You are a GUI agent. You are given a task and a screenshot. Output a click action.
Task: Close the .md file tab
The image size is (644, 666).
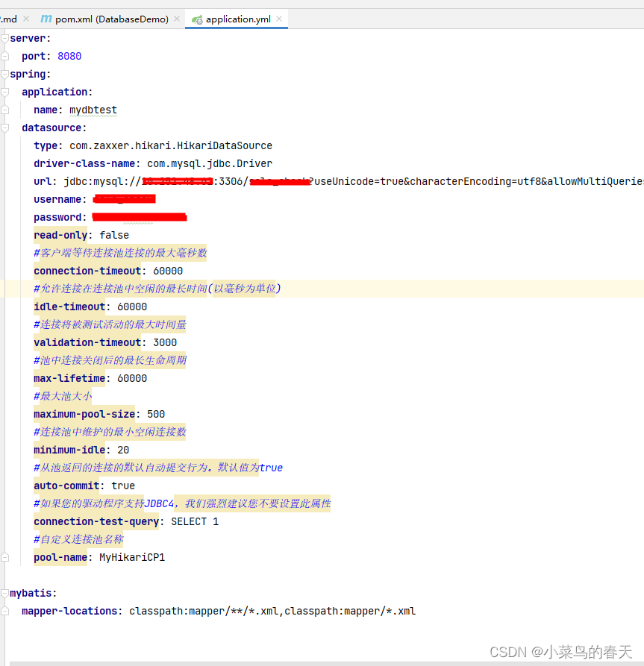(x=26, y=19)
